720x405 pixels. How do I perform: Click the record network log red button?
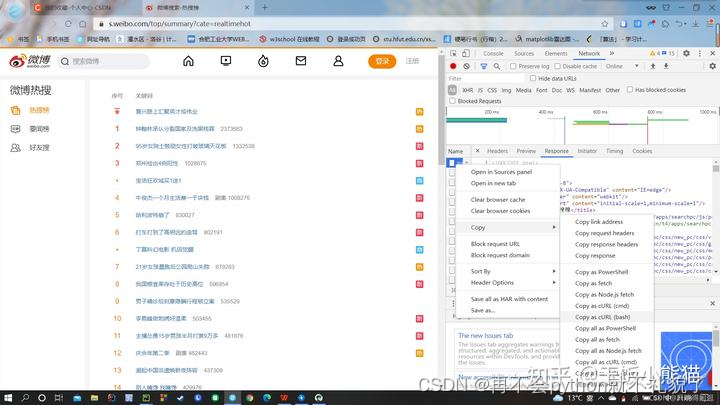[x=453, y=66]
